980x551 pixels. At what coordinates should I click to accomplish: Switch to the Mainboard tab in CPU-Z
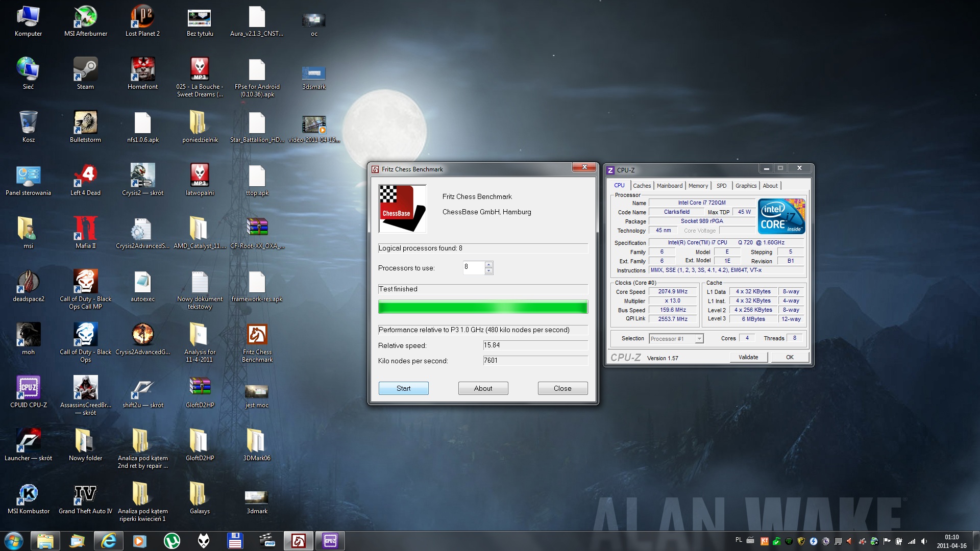669,186
